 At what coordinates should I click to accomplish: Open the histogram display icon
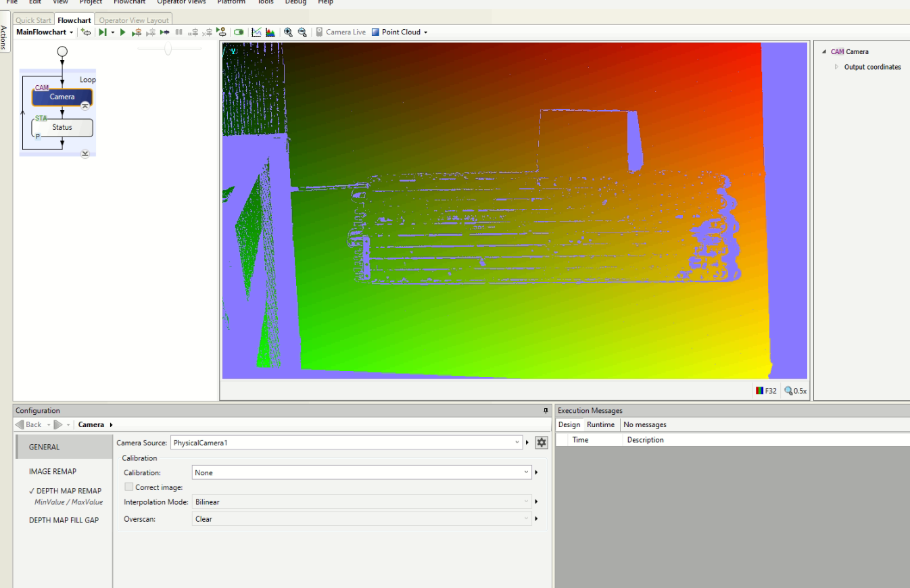click(270, 32)
